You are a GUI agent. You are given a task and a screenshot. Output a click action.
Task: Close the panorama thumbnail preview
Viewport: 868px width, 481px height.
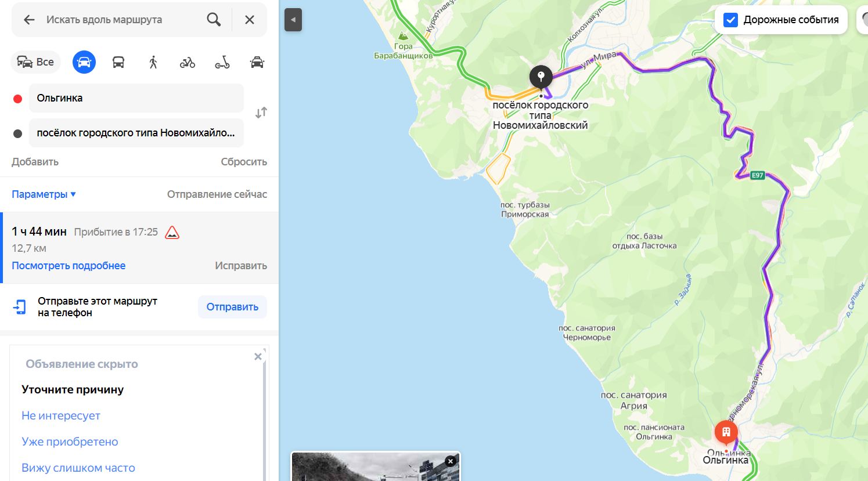click(x=451, y=461)
